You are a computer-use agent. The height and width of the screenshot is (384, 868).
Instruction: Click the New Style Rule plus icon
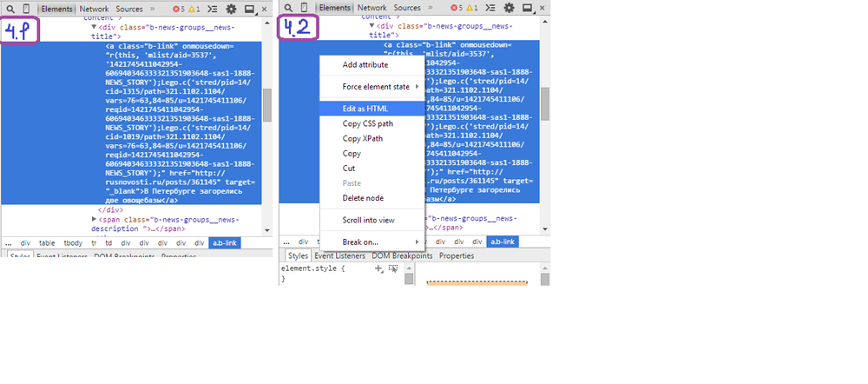(x=378, y=269)
